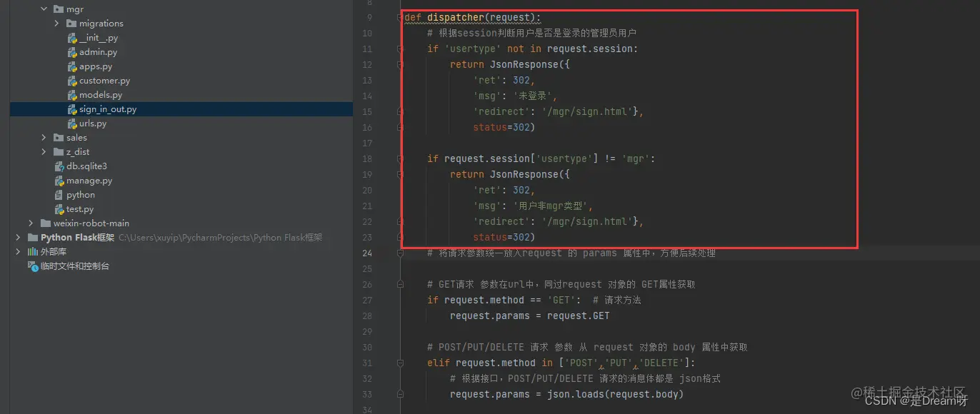Select the python file entry
The height and width of the screenshot is (414, 980).
[x=81, y=195]
